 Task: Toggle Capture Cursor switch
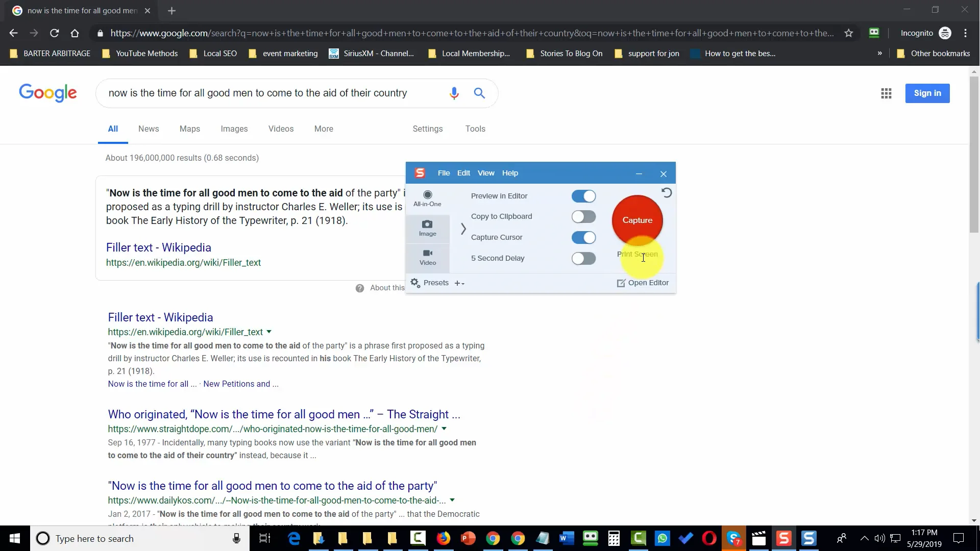[583, 238]
